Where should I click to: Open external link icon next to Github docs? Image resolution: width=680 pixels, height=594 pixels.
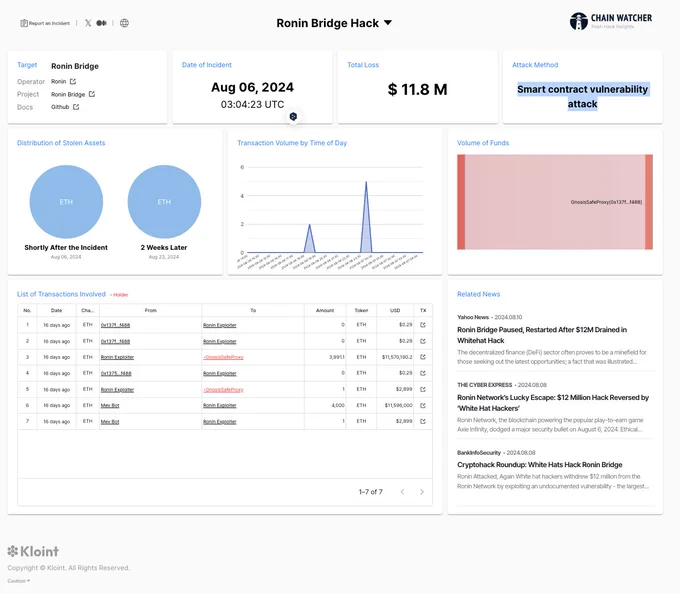(76, 107)
